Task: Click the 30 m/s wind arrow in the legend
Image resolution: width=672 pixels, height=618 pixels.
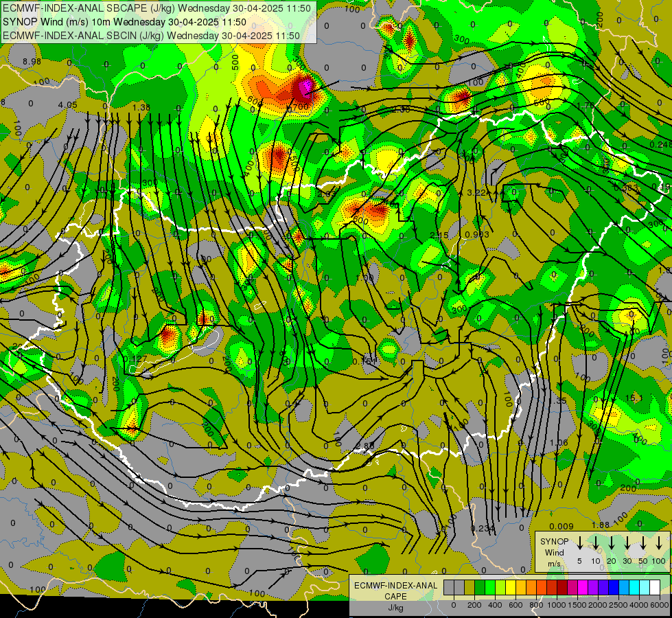Action: pos(627,542)
